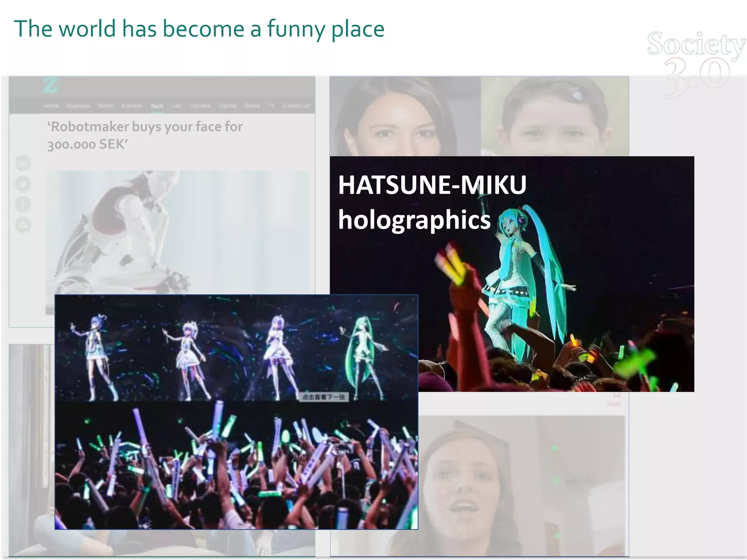
Task: Click the faded woman's face photo
Action: tap(405, 116)
